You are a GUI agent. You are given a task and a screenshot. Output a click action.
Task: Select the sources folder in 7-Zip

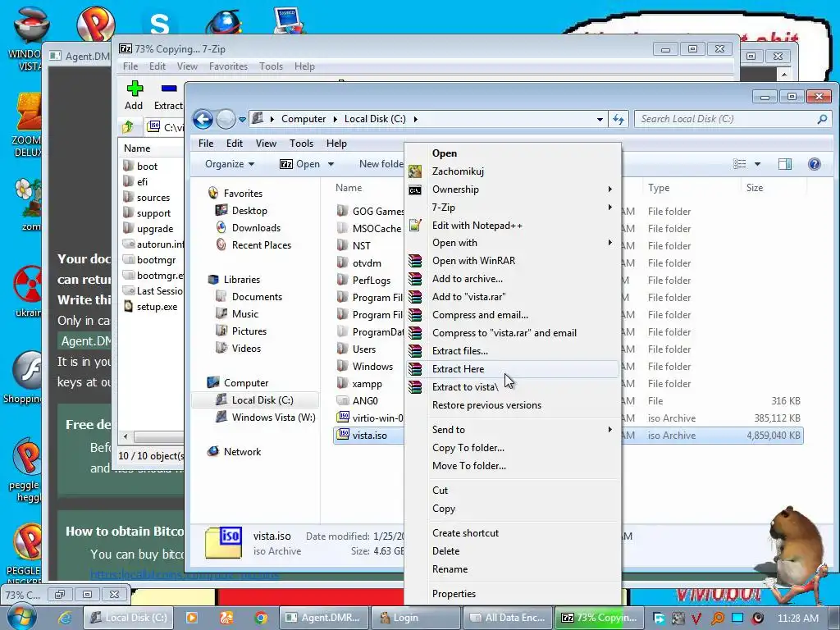pyautogui.click(x=153, y=197)
